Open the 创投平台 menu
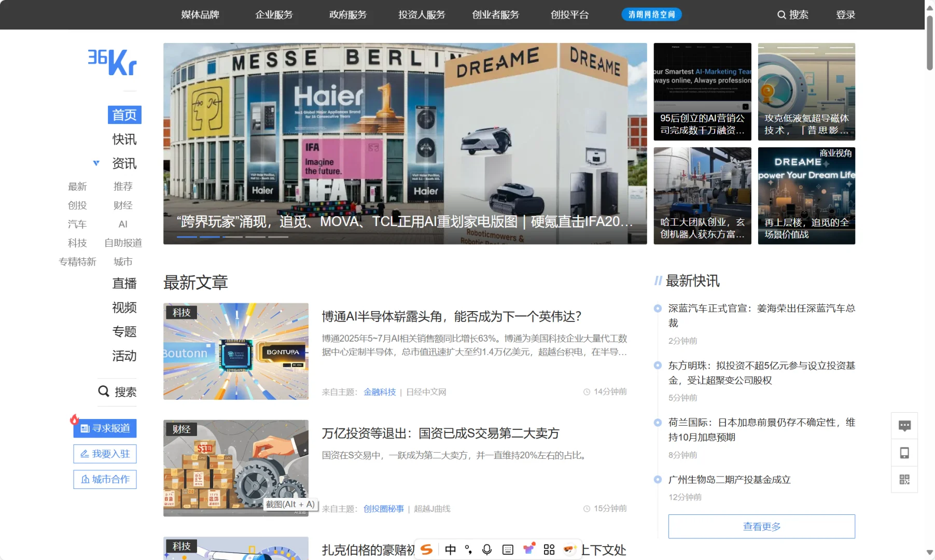This screenshot has width=935, height=560. coord(570,15)
